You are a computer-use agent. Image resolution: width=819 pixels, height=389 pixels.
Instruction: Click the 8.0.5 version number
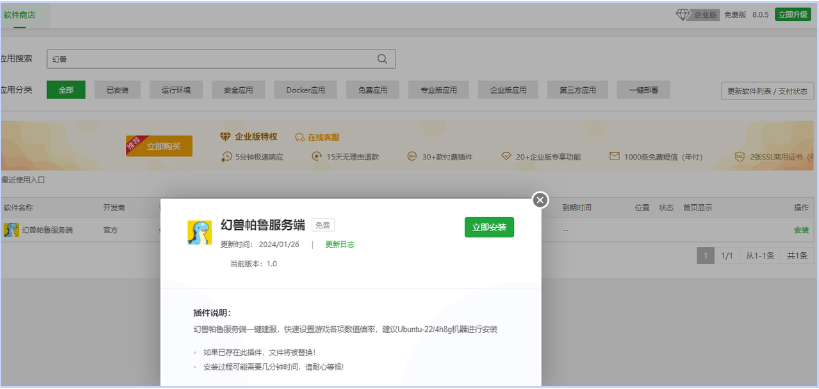point(760,15)
